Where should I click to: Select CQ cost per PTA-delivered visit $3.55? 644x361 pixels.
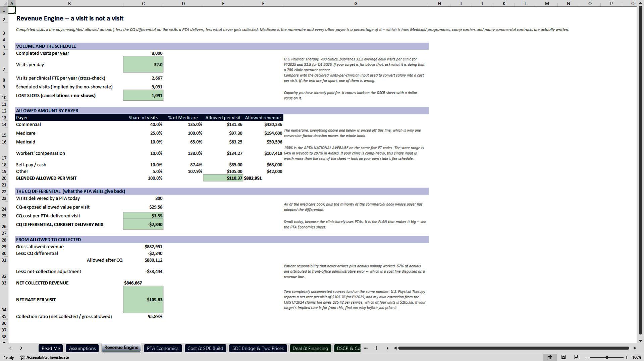click(143, 216)
